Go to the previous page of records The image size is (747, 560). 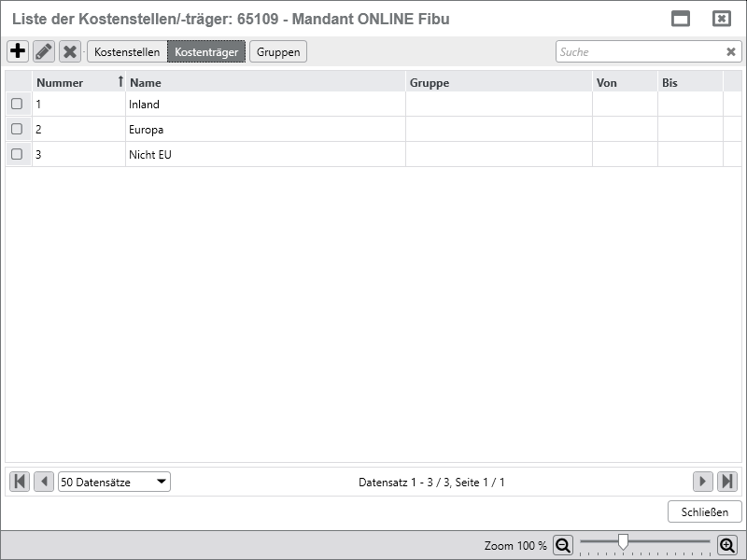[44, 482]
